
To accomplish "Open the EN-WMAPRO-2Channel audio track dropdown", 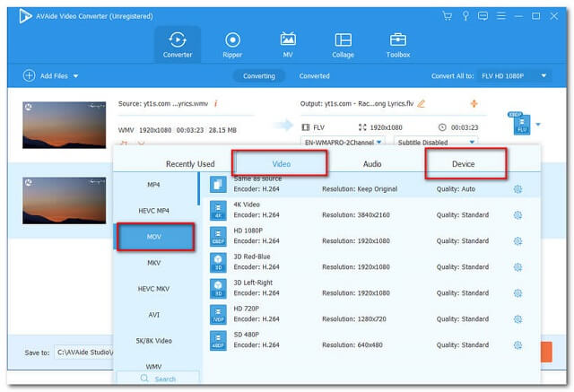I will click(x=343, y=142).
